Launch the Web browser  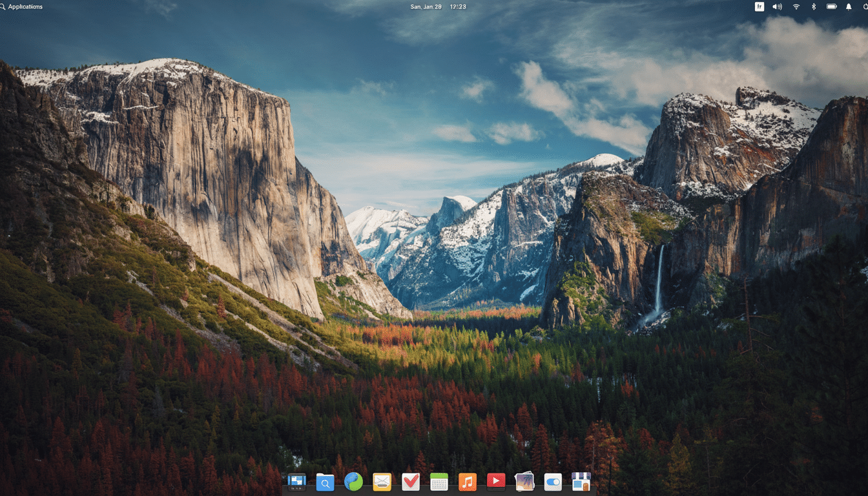click(x=354, y=481)
